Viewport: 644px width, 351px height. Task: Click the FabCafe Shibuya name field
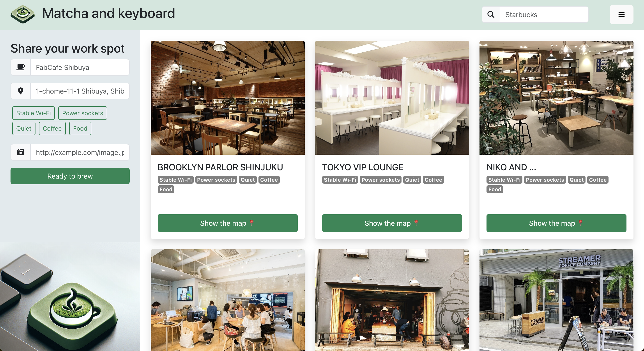pyautogui.click(x=80, y=67)
